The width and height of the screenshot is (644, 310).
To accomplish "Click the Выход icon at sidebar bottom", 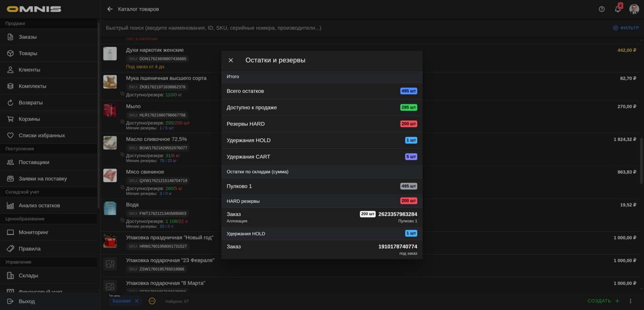I will coord(9,301).
